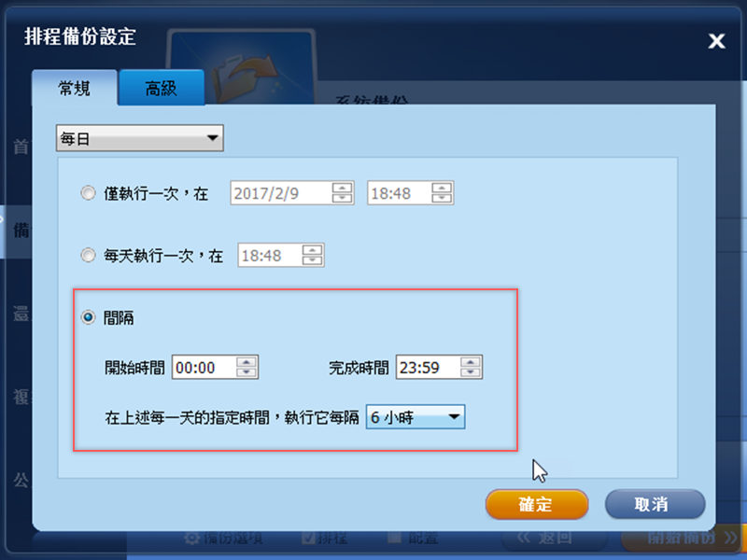
Task: Switch to the 常規 tab
Action: (75, 88)
